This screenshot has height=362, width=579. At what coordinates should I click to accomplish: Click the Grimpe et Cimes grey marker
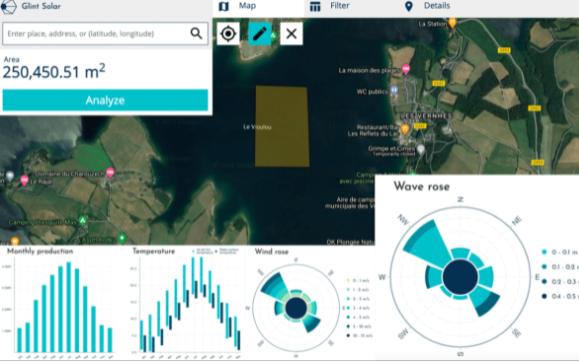tap(421, 149)
